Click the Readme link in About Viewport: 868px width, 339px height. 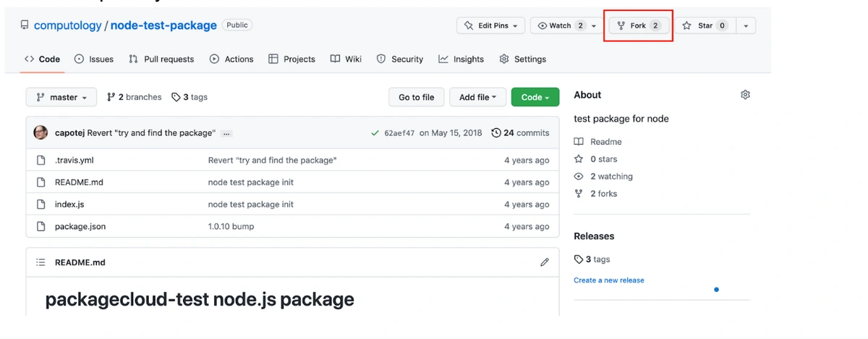pyautogui.click(x=598, y=142)
